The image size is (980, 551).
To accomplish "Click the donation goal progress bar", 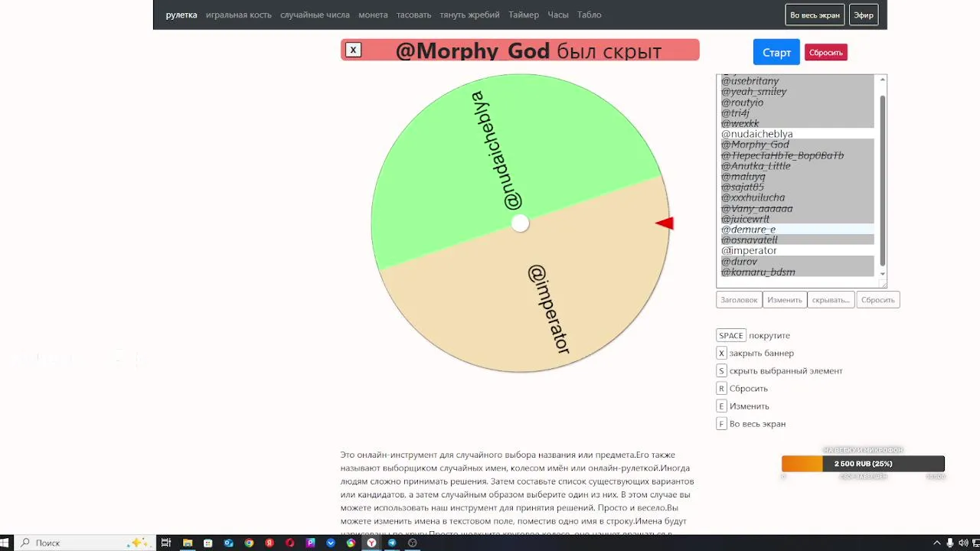I will (x=863, y=464).
